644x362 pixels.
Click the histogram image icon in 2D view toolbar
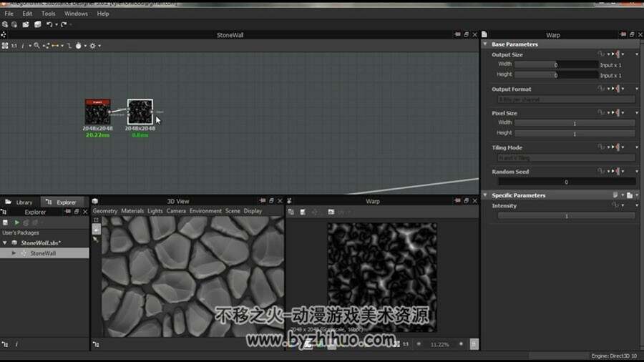pos(331,212)
